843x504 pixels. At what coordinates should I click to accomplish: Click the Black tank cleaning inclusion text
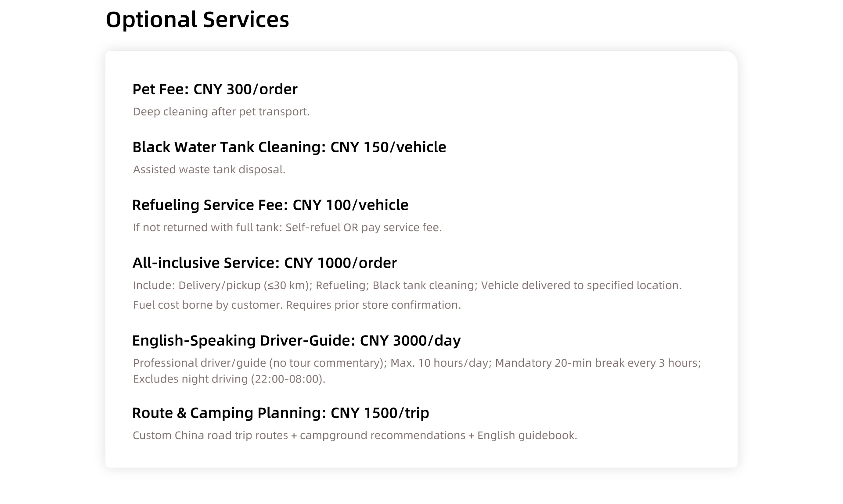425,285
